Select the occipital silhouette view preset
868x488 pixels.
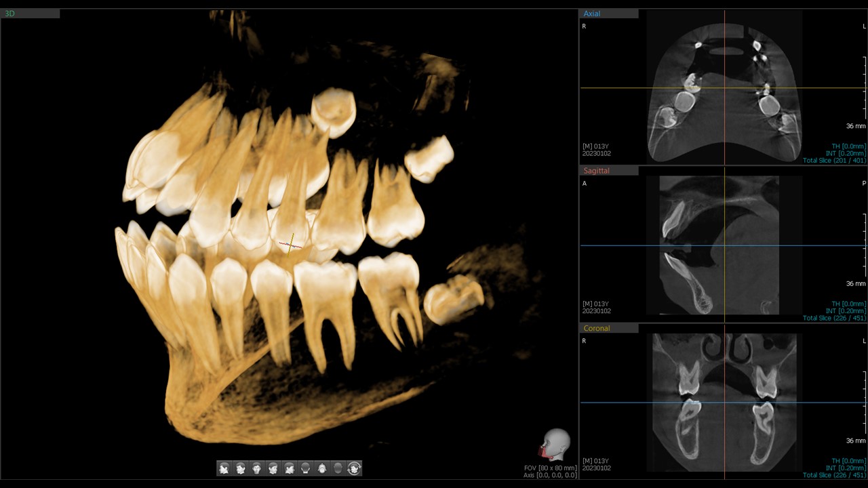[x=338, y=468]
